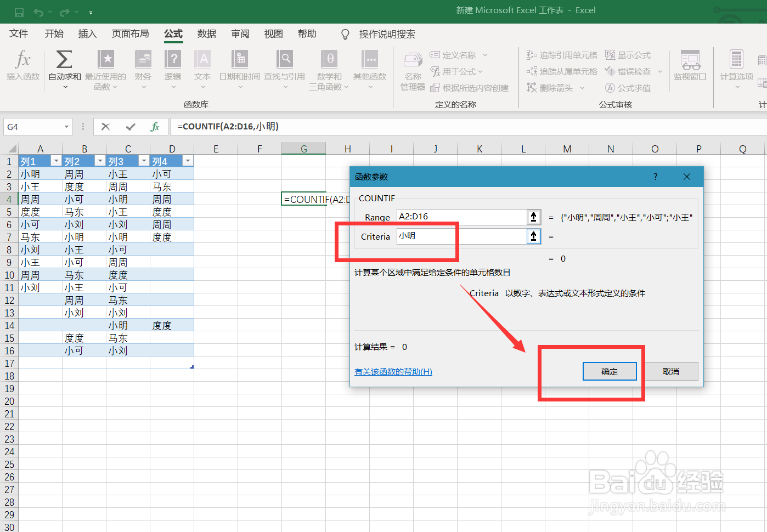Open the Text (文本) functions list

tap(202, 69)
